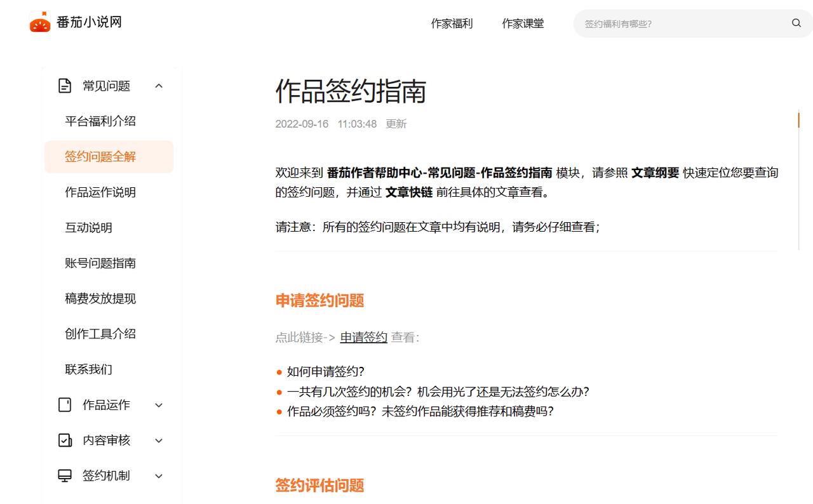
Task: Click the 申请签约问题 orange heading
Action: pyautogui.click(x=319, y=301)
